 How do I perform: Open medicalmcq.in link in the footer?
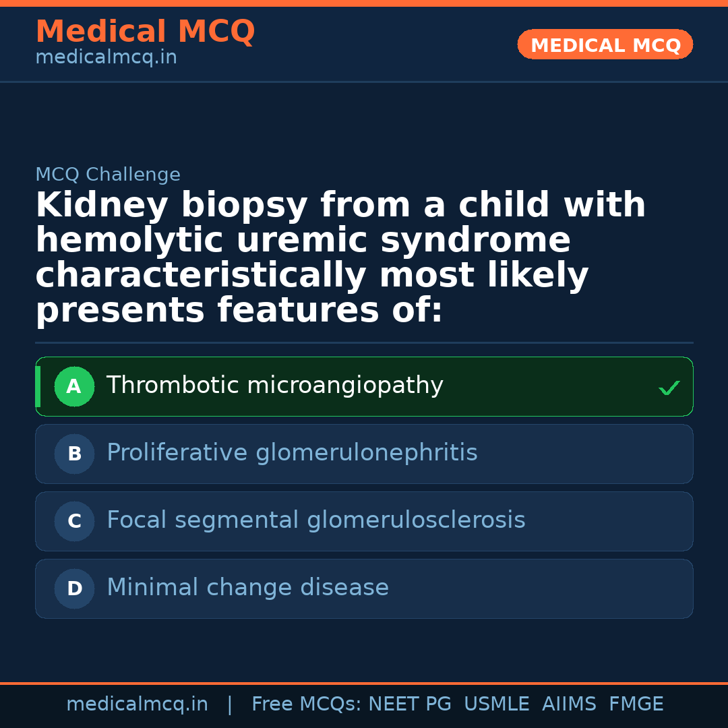click(x=137, y=704)
